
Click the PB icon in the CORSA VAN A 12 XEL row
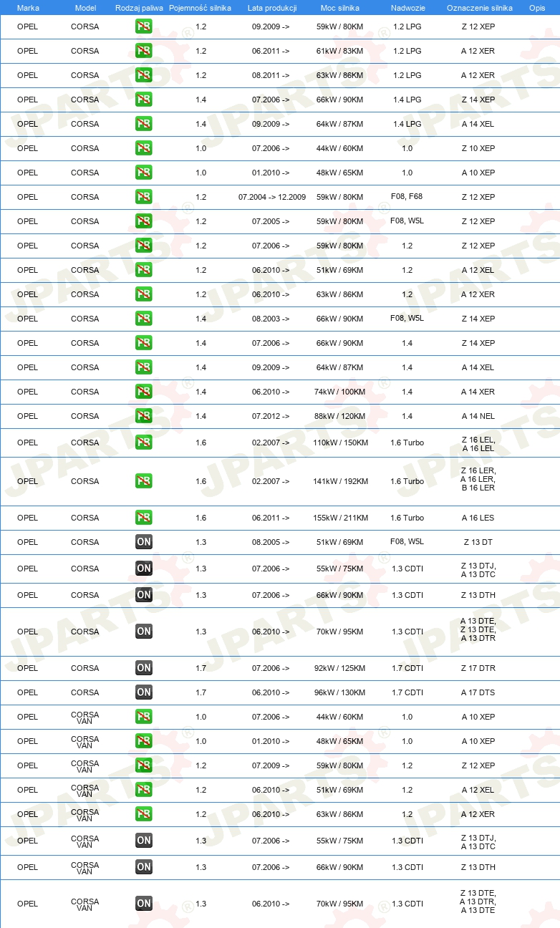[144, 790]
